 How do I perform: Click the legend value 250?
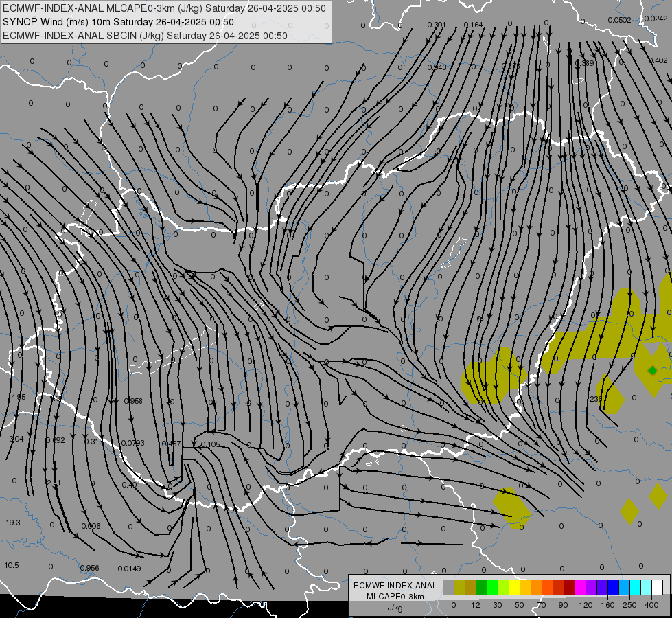[x=629, y=605]
